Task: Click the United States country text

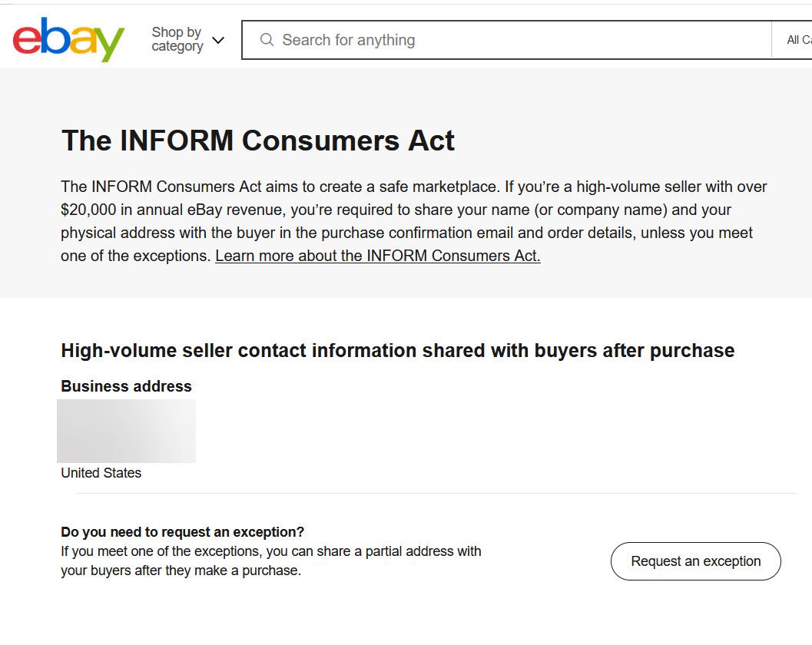Action: [101, 473]
